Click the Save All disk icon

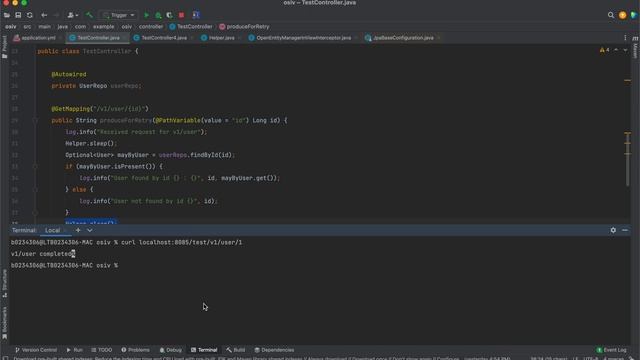pyautogui.click(x=18, y=15)
